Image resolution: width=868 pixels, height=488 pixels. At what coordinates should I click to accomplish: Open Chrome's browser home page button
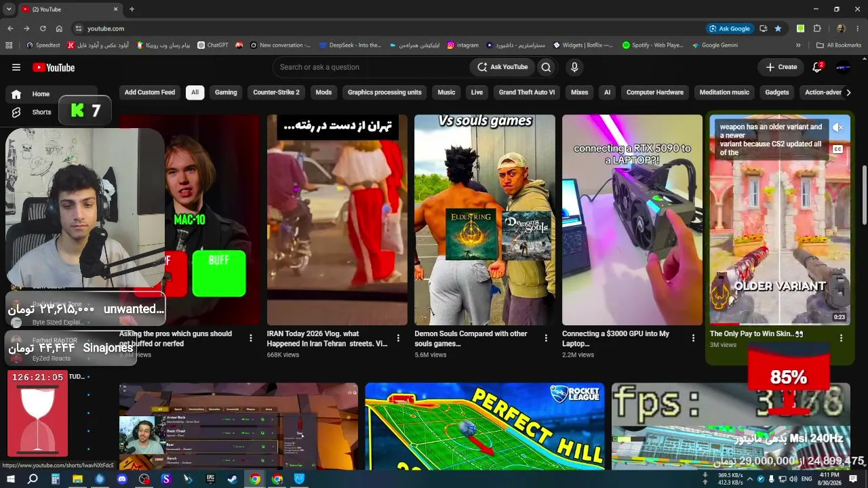pyautogui.click(x=59, y=28)
